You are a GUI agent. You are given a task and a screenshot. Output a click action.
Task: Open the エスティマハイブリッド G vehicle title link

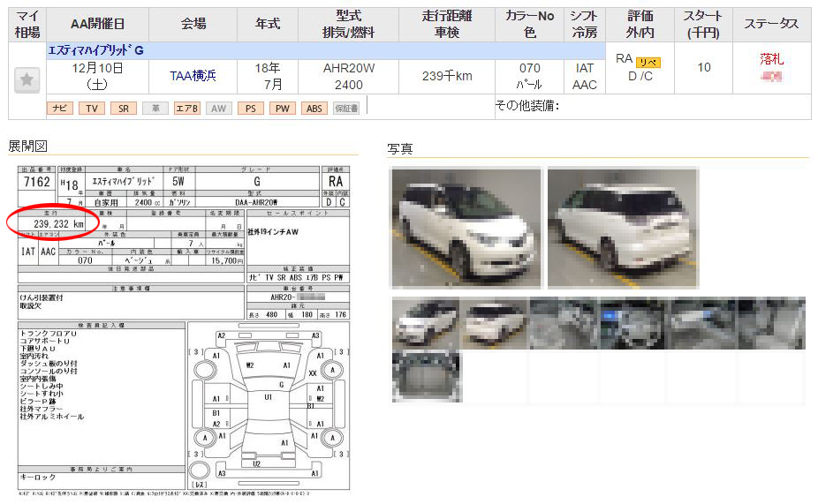click(95, 50)
